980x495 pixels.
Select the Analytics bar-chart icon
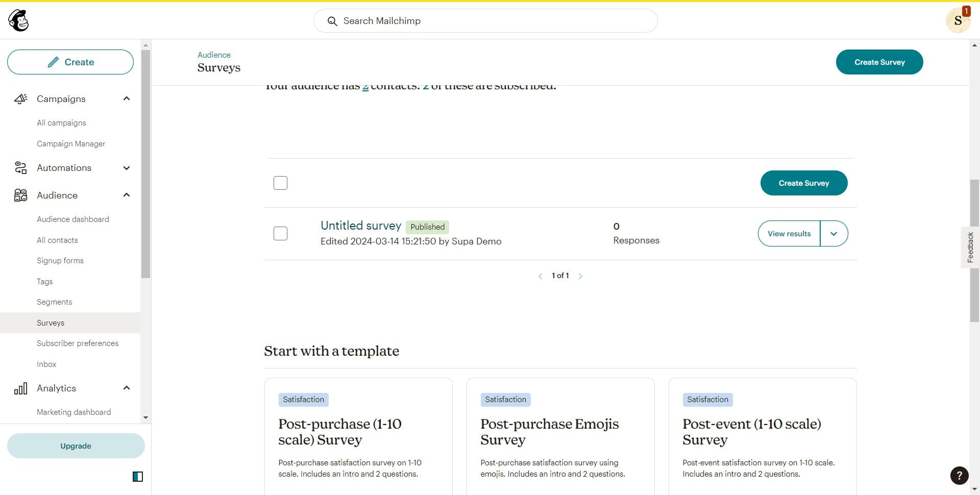click(x=21, y=388)
